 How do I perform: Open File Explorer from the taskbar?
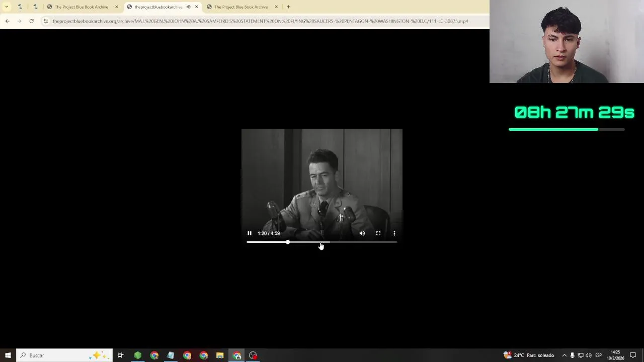click(x=220, y=355)
